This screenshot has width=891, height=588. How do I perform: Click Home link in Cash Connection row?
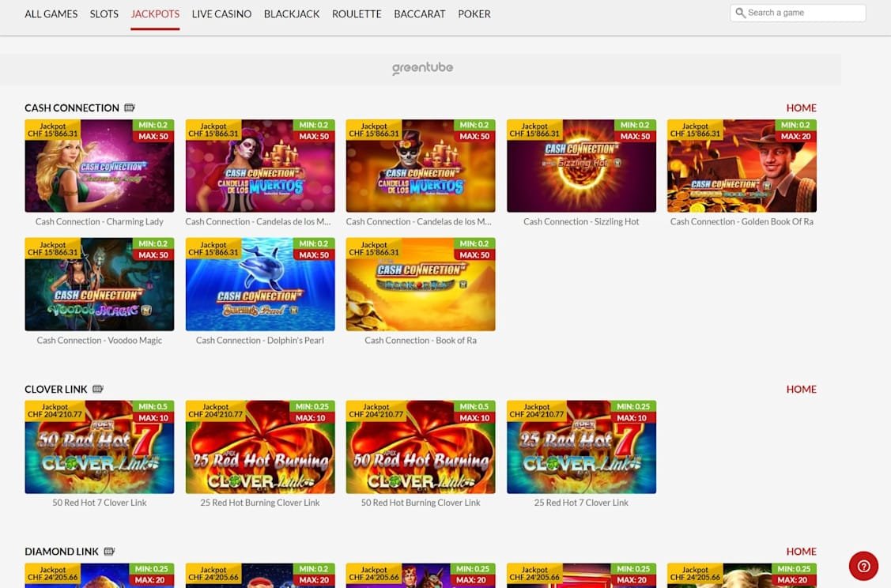coord(801,108)
